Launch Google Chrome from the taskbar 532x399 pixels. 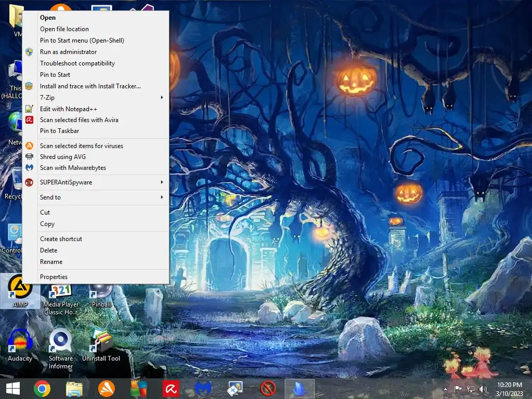coord(42,389)
